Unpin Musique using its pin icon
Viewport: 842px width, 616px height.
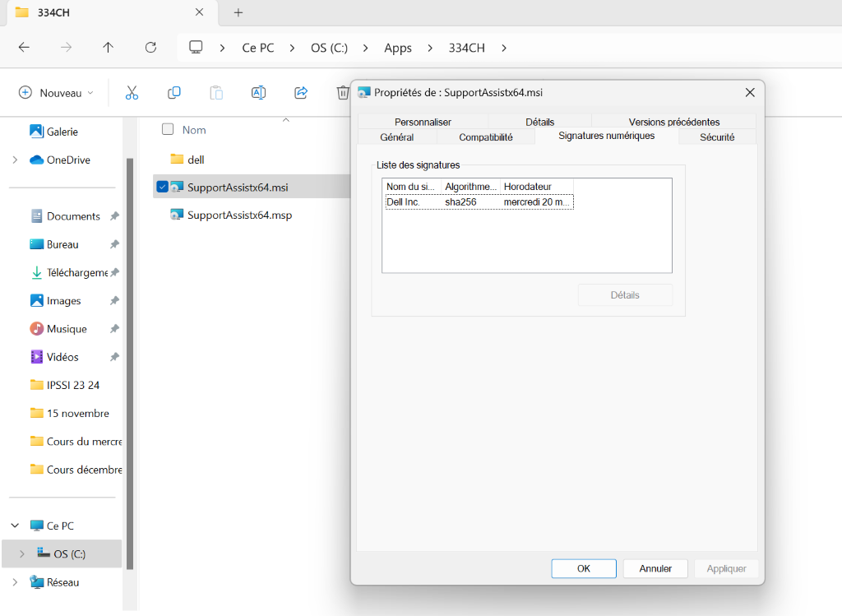(114, 329)
